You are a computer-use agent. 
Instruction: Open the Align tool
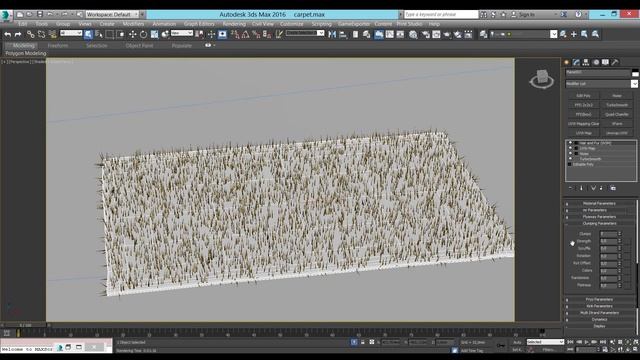click(x=343, y=35)
